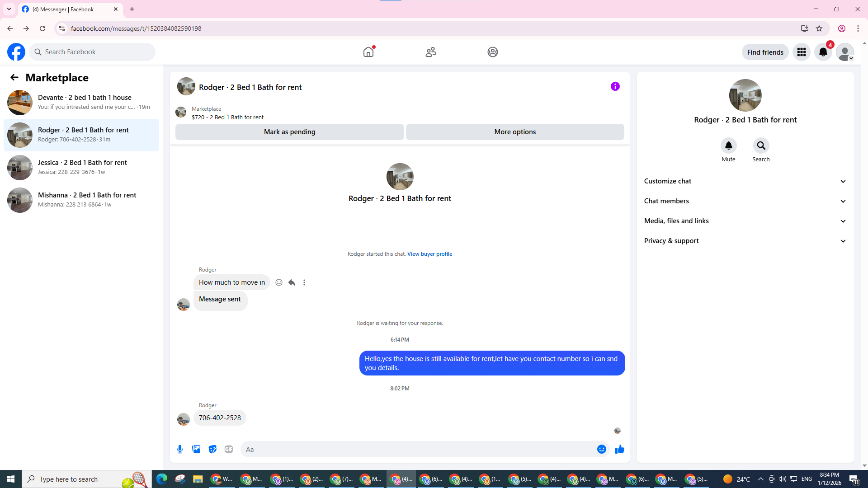The width and height of the screenshot is (868, 488).
Task: Open the GIF picker
Action: 229,449
